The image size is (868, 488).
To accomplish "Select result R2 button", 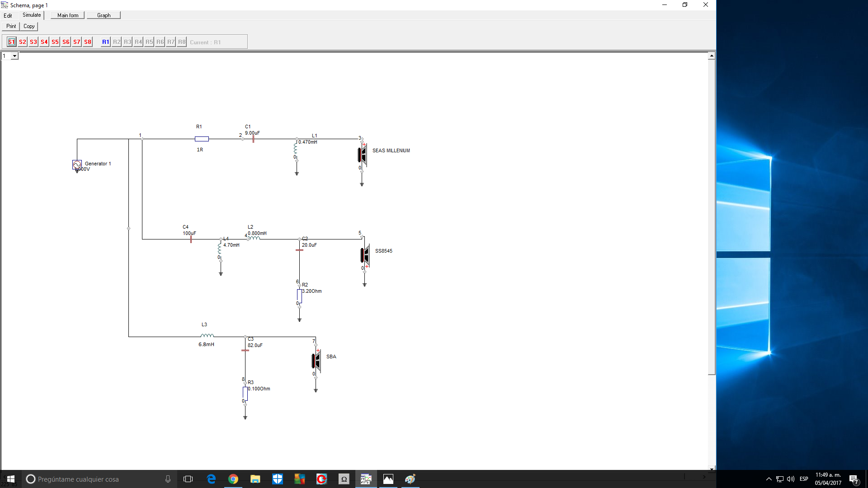I will (117, 42).
